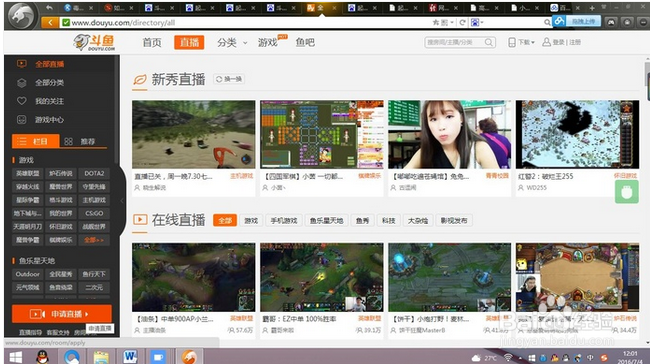This screenshot has height=364, width=650.
Task: Open the Outdoor tag under 鱼乐星天地
Action: pyautogui.click(x=28, y=274)
